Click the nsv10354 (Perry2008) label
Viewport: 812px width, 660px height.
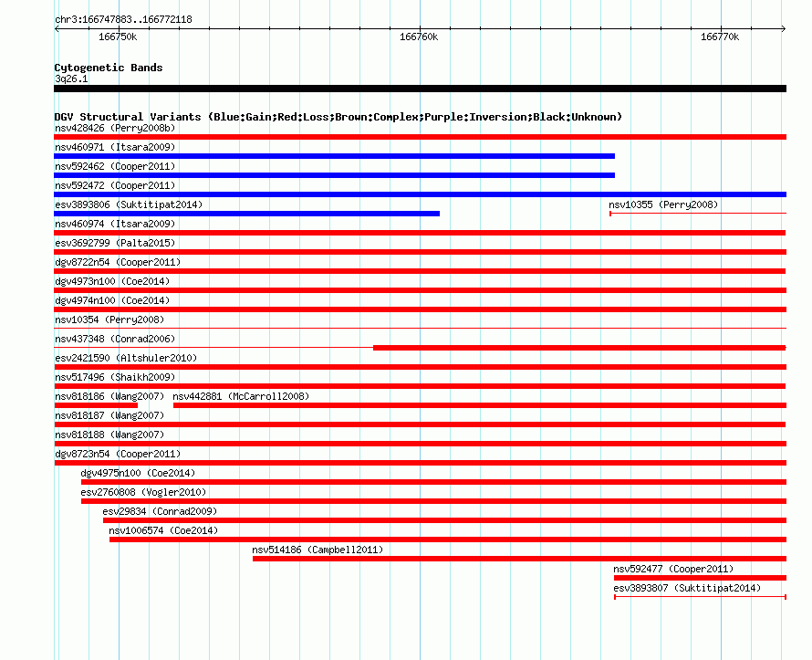(x=109, y=320)
